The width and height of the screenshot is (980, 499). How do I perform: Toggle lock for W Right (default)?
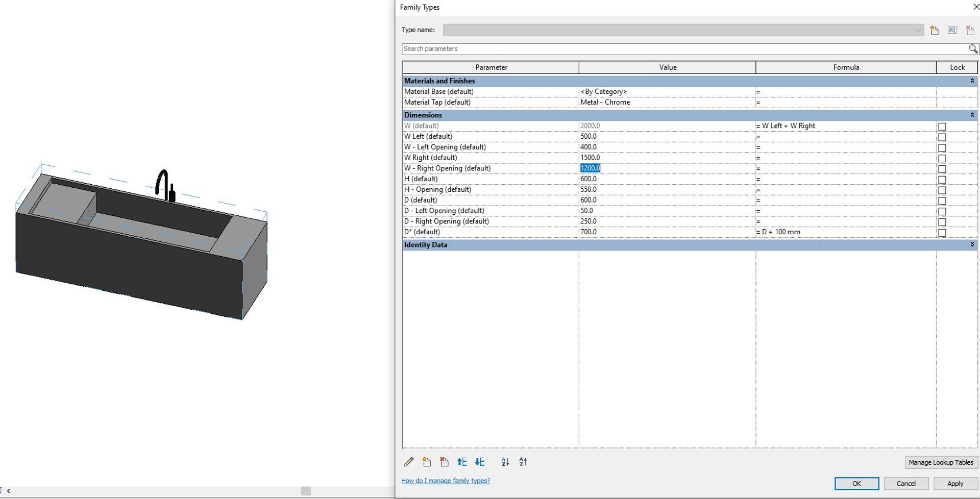tap(942, 159)
